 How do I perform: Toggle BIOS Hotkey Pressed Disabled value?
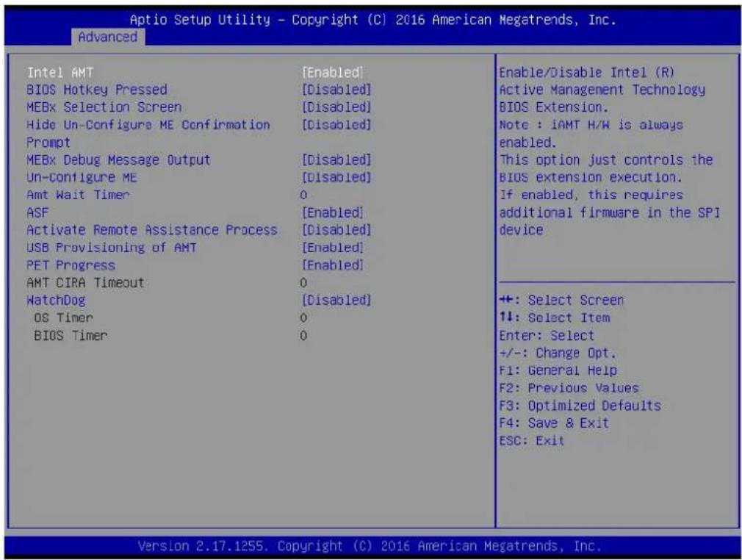point(336,90)
